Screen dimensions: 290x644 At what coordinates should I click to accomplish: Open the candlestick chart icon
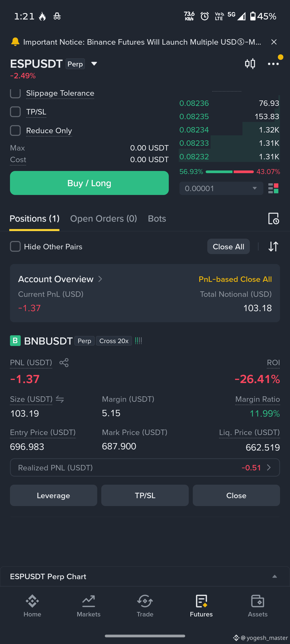click(x=250, y=64)
